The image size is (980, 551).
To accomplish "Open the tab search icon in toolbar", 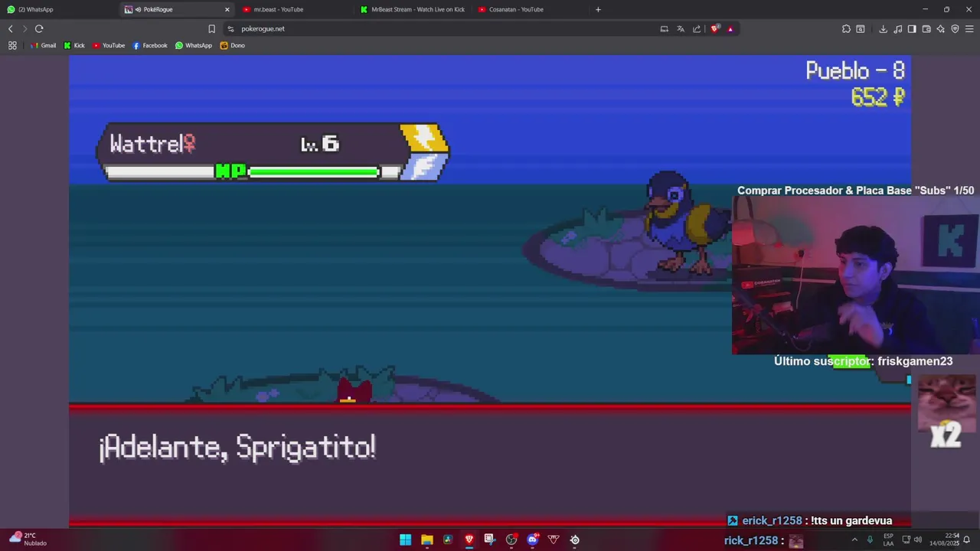I will (861, 29).
